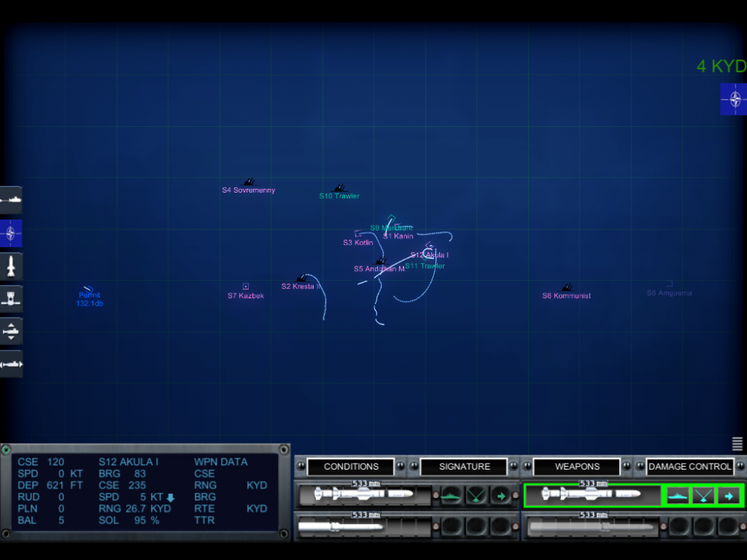Viewport: 747px width, 560px height.
Task: Click the S10 Trawler contact icon
Action: pos(339,187)
